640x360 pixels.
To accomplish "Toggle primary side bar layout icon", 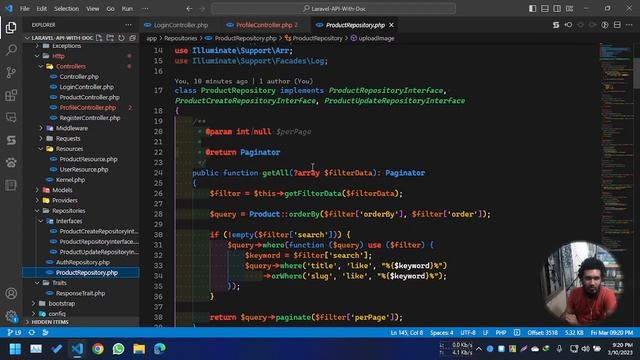I will point(532,9).
